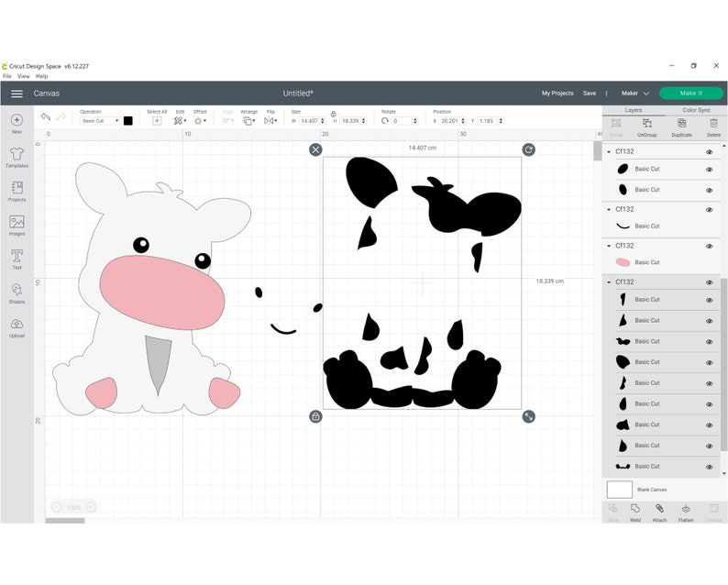Click the zoom out minus button
Viewport: 728px width, 585px height.
[x=57, y=507]
